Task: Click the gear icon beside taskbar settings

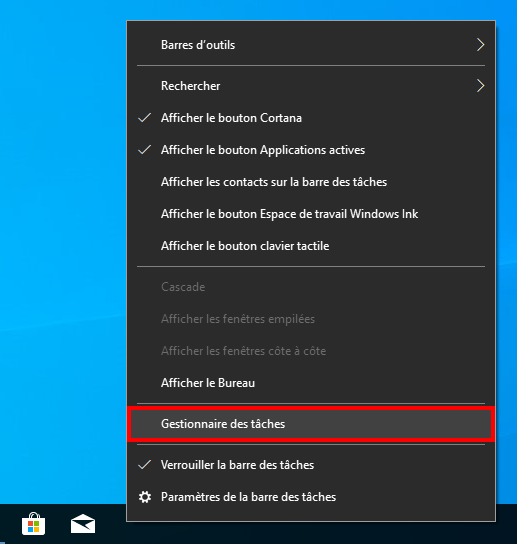Action: click(x=145, y=497)
